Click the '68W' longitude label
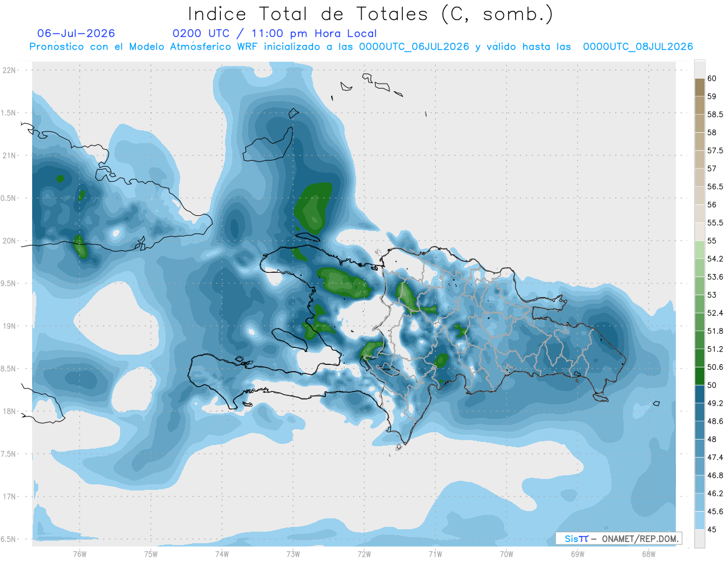Image resolution: width=728 pixels, height=562 pixels. pos(649,554)
